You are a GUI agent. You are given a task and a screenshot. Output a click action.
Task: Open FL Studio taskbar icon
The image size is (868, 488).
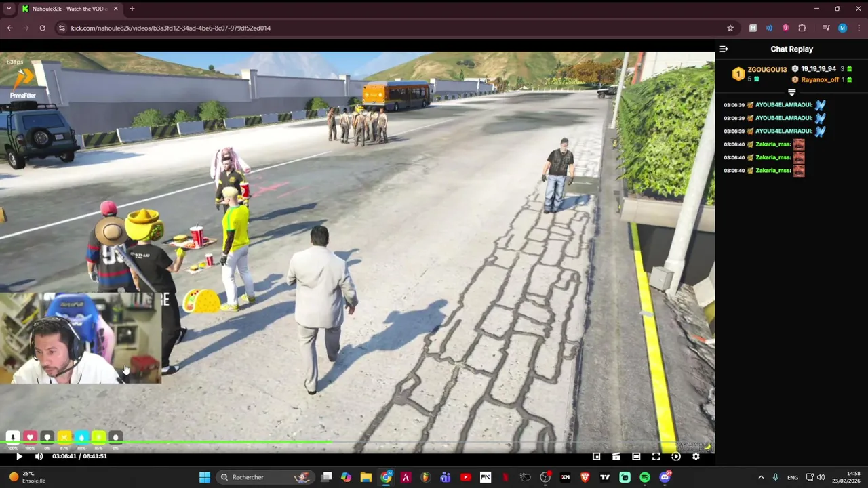point(425,477)
